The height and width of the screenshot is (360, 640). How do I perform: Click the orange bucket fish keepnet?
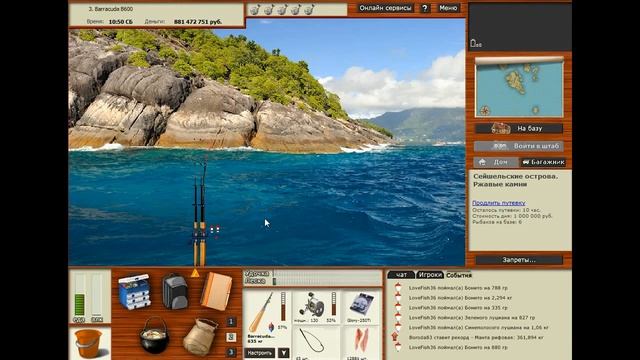[x=89, y=344]
